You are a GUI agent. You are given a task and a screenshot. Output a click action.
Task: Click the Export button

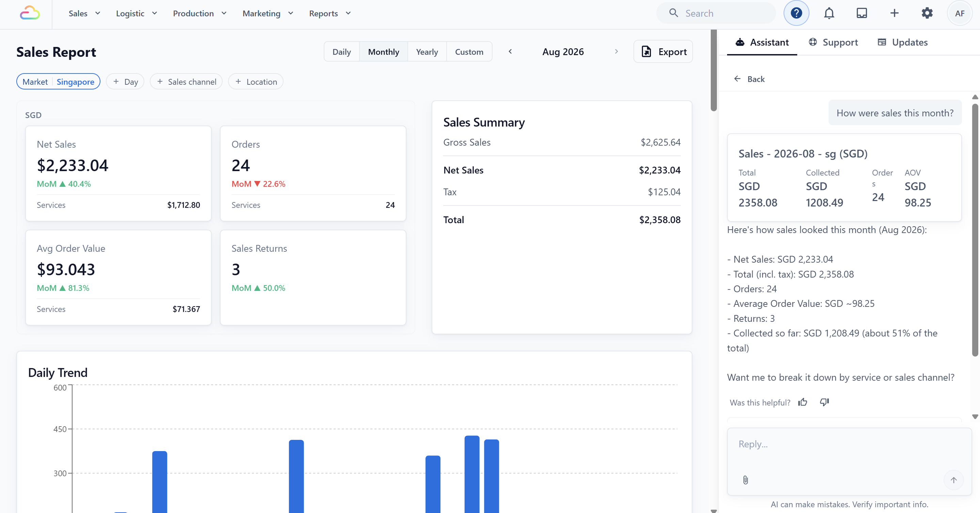pos(663,52)
